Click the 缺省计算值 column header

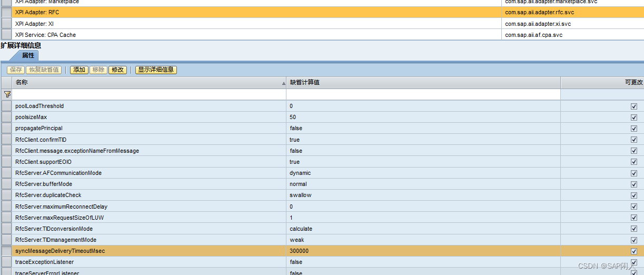coord(423,83)
